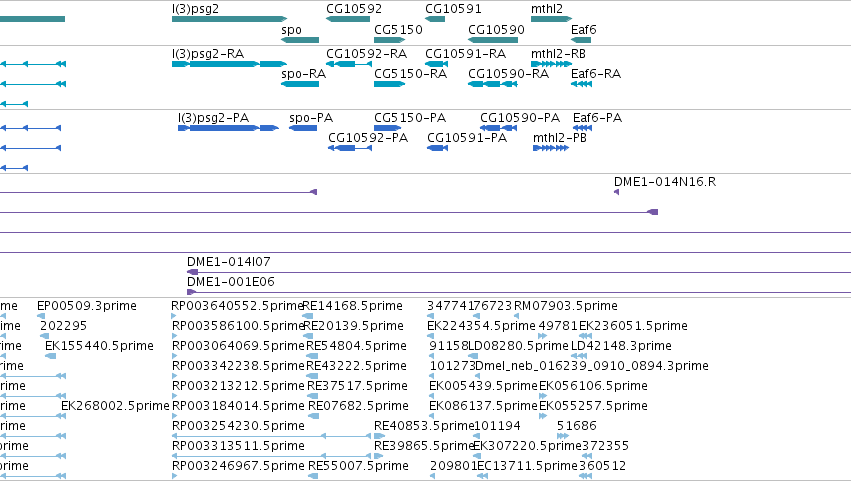Open EST RP003064069.5prime

coord(238,346)
